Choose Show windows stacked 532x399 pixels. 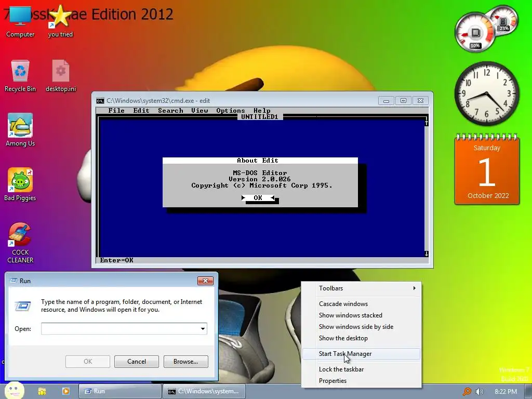pos(361,315)
